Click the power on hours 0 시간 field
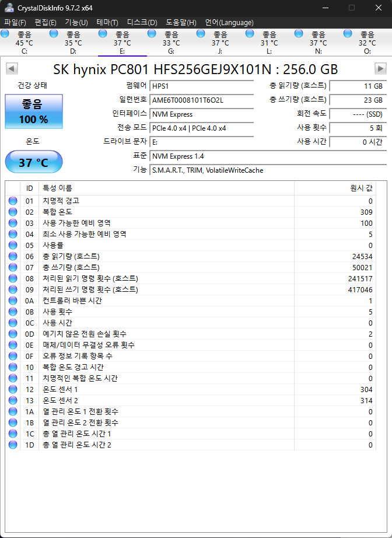392x538 pixels. pyautogui.click(x=358, y=142)
